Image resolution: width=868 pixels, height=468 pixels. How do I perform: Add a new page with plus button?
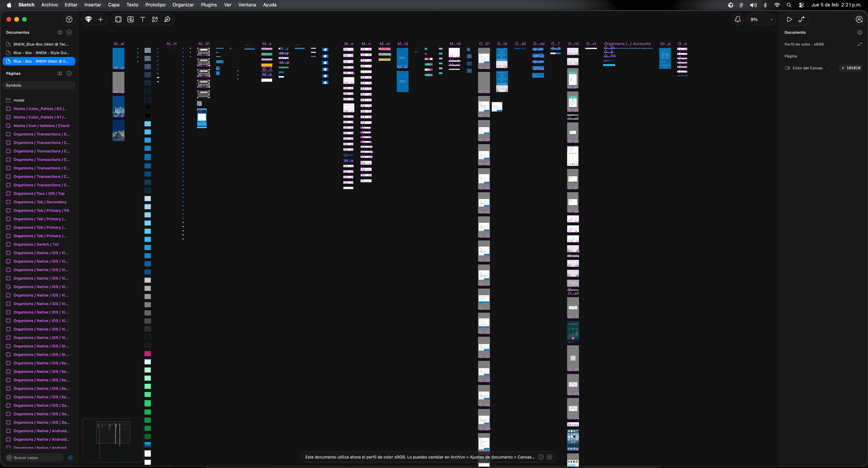(x=69, y=73)
